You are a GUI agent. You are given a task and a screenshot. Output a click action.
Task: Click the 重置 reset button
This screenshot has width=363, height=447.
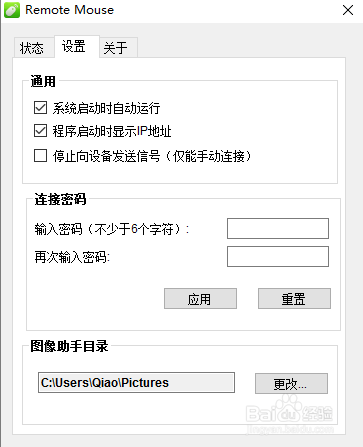294,299
